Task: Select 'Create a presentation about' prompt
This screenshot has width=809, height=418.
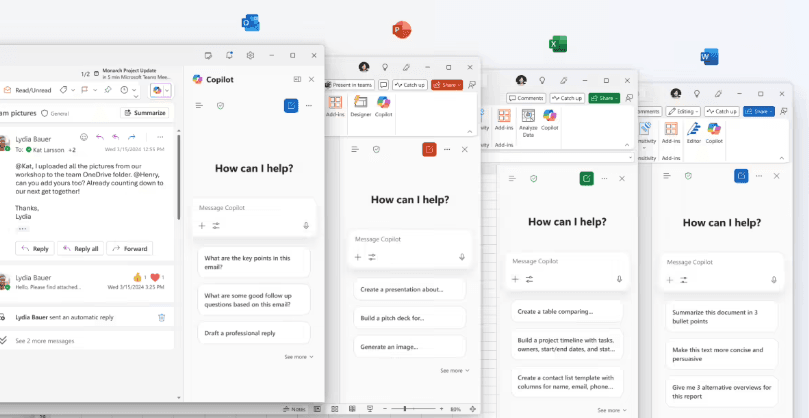Action: tap(410, 290)
